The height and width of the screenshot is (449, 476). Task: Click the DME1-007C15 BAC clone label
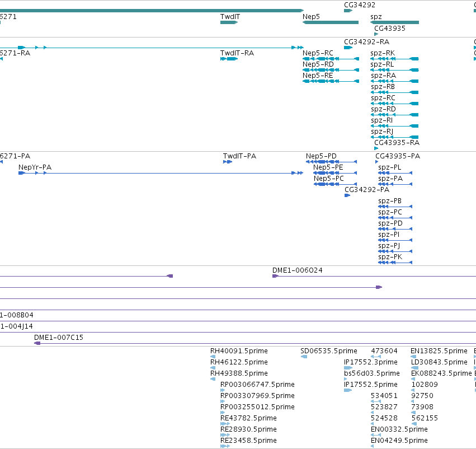pyautogui.click(x=59, y=338)
